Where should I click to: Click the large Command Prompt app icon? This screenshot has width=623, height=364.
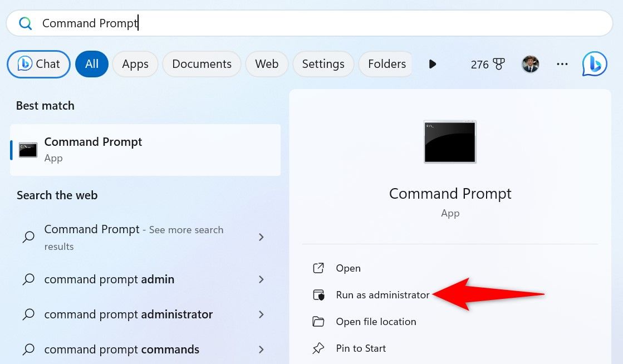coord(450,142)
